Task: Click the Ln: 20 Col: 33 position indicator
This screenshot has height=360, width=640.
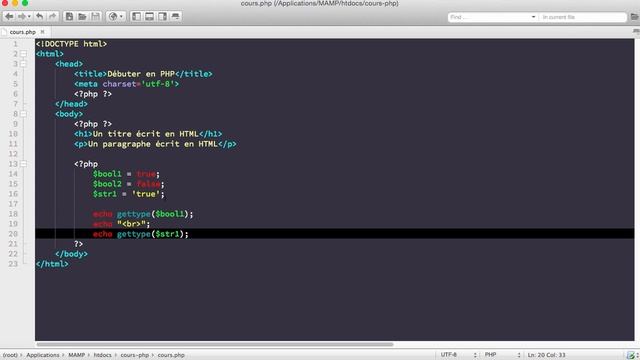Action: coord(546,355)
